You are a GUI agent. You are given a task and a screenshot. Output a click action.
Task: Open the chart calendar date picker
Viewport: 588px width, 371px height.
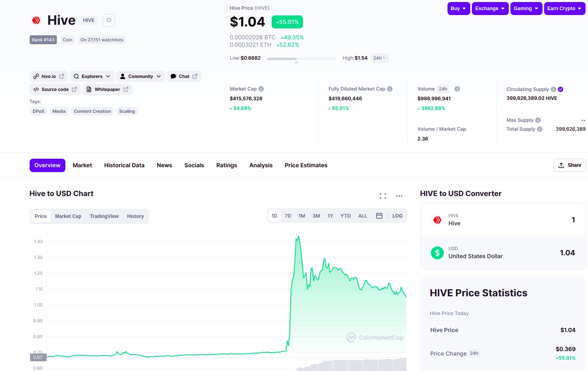click(379, 216)
